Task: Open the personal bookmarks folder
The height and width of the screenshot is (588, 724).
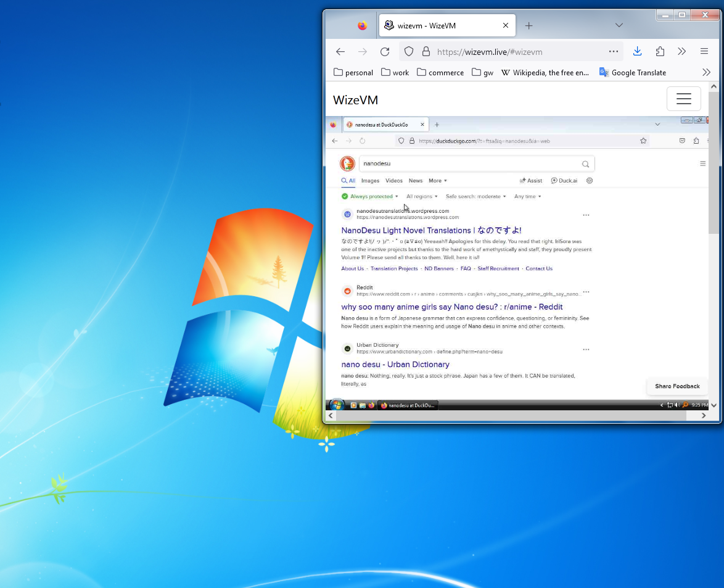Action: pyautogui.click(x=353, y=73)
